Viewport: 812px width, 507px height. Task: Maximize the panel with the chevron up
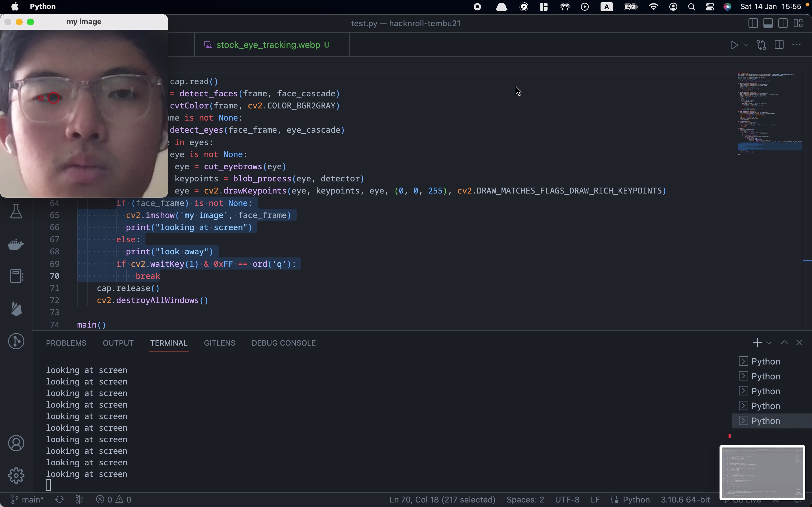click(x=784, y=343)
